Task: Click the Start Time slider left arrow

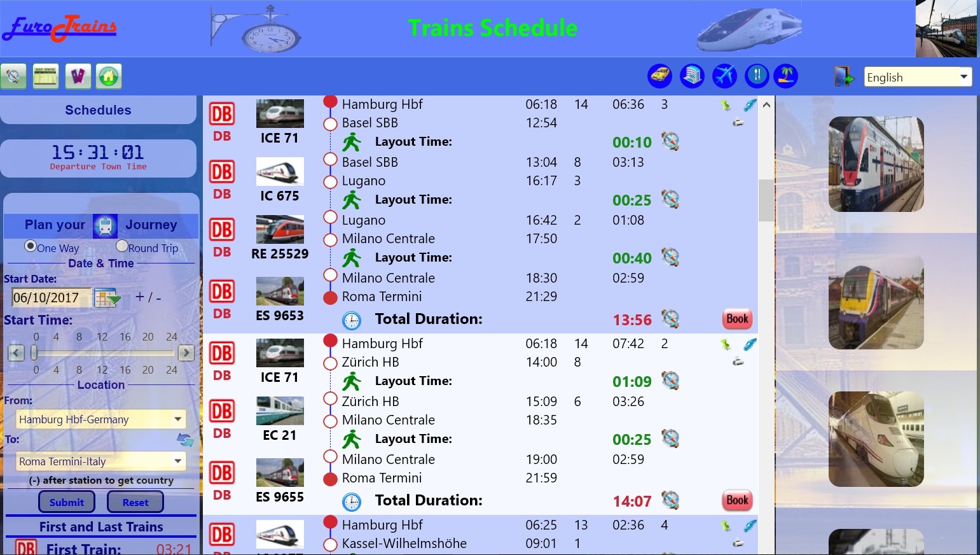Action: pyautogui.click(x=16, y=353)
